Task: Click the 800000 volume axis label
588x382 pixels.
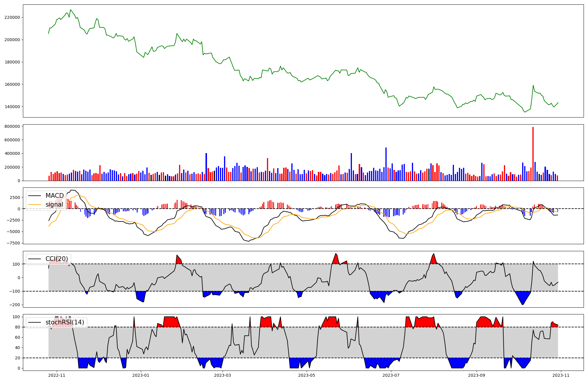Action: [x=12, y=126]
